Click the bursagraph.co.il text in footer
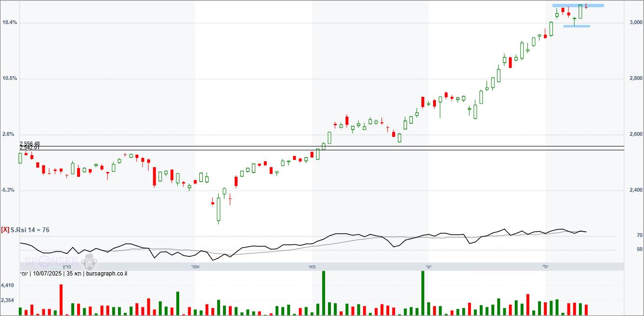644x316 pixels. coord(106,274)
